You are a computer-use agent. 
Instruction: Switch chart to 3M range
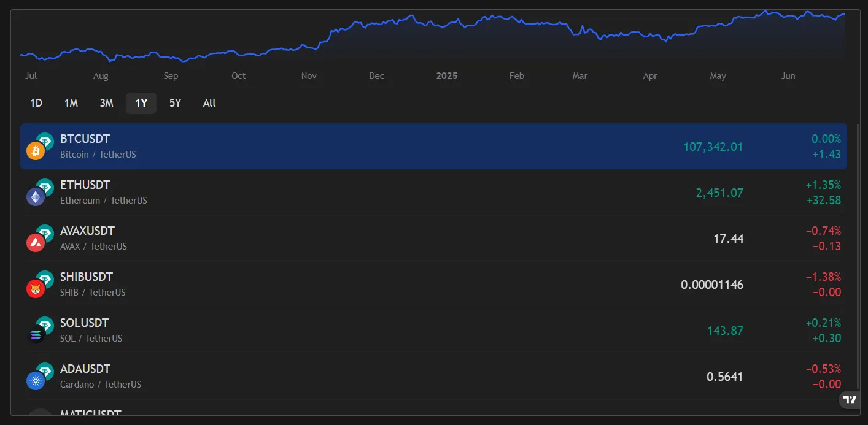(107, 103)
